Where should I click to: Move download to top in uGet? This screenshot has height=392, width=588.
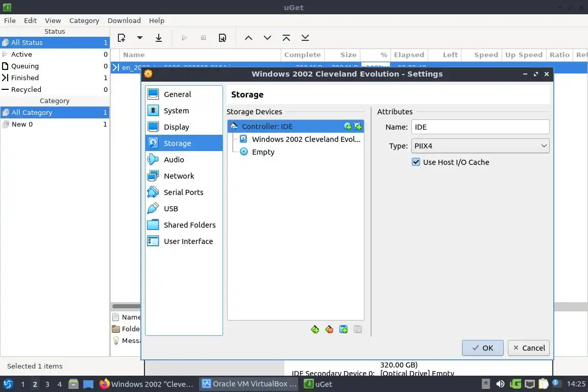tap(286, 37)
